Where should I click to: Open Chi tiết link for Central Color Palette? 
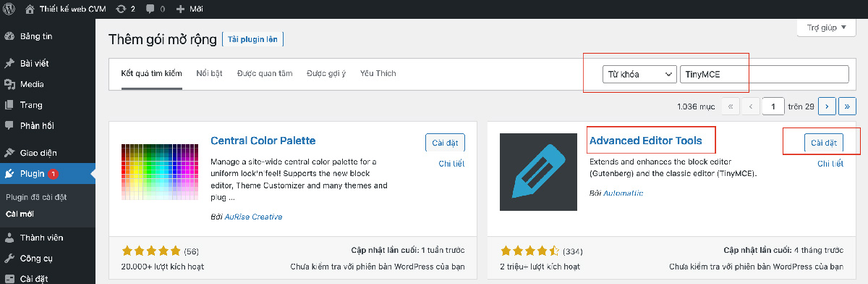451,164
